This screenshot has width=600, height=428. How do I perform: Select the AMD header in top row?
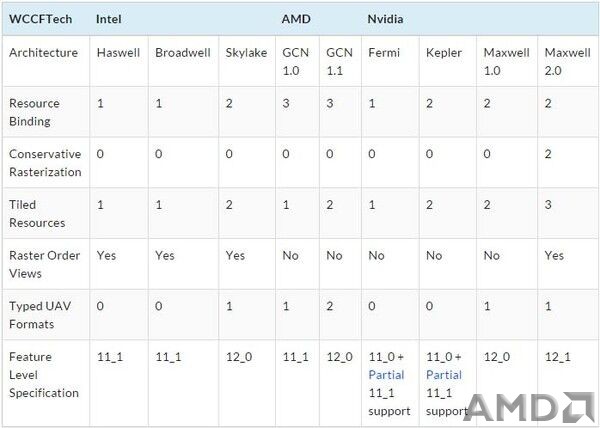[x=296, y=19]
